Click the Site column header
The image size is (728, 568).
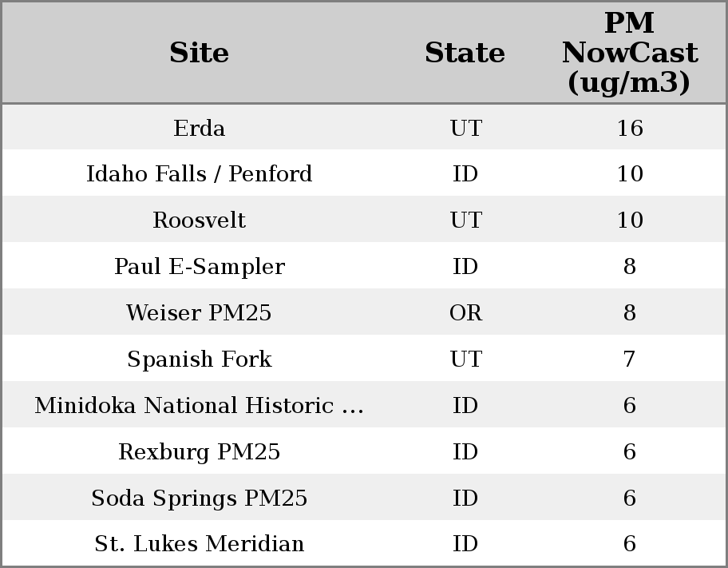coord(199,54)
